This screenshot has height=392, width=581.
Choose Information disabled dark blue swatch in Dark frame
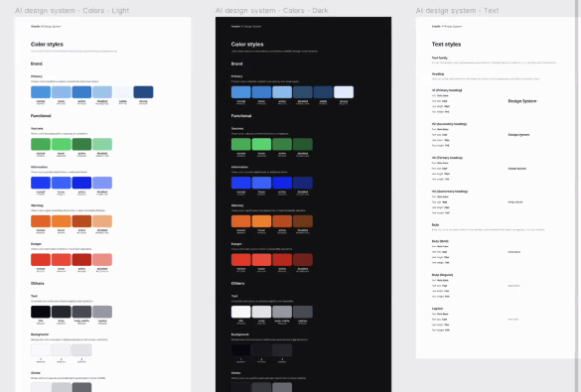point(303,183)
